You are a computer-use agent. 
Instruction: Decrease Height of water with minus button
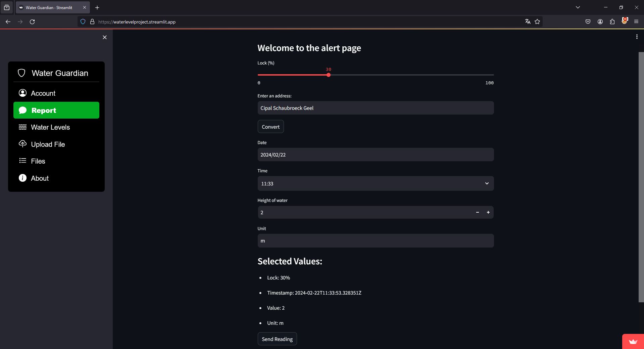click(477, 213)
